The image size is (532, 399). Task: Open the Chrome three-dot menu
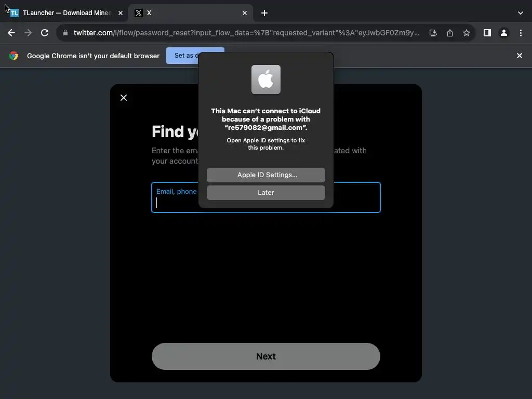coord(521,33)
